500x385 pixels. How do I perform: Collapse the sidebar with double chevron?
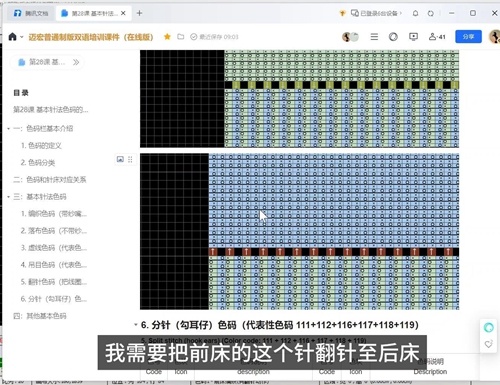pos(76,62)
